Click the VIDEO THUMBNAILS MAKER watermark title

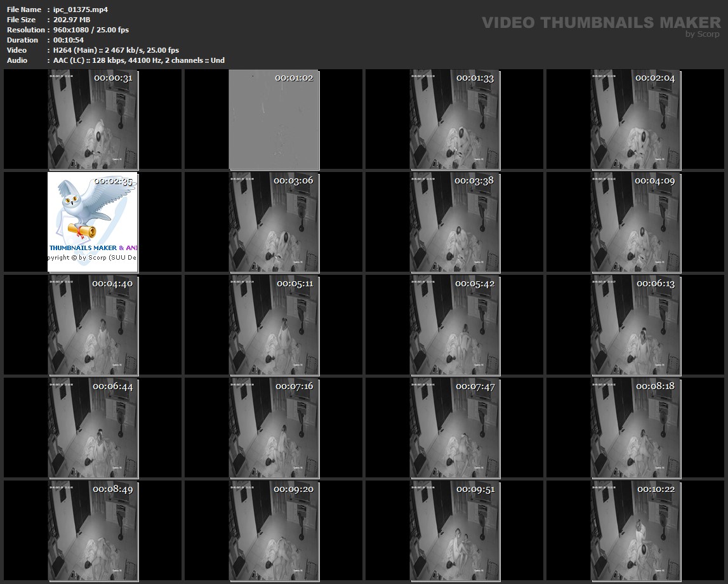click(x=600, y=23)
